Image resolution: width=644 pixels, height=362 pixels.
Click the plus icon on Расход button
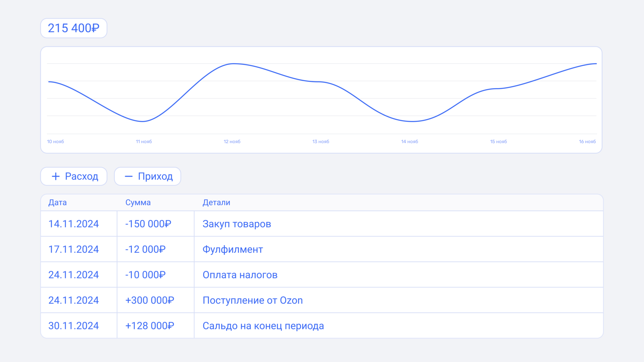click(x=56, y=176)
